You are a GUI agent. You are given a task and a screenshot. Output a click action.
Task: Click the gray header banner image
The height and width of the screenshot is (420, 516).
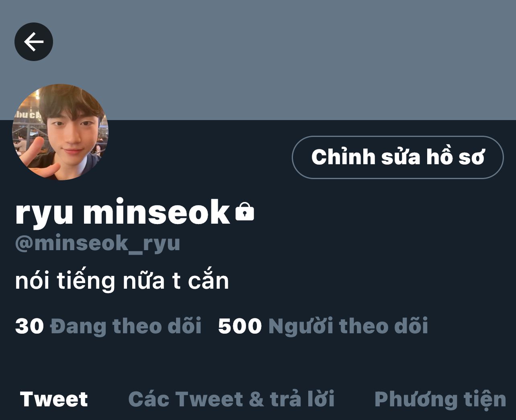(258, 60)
